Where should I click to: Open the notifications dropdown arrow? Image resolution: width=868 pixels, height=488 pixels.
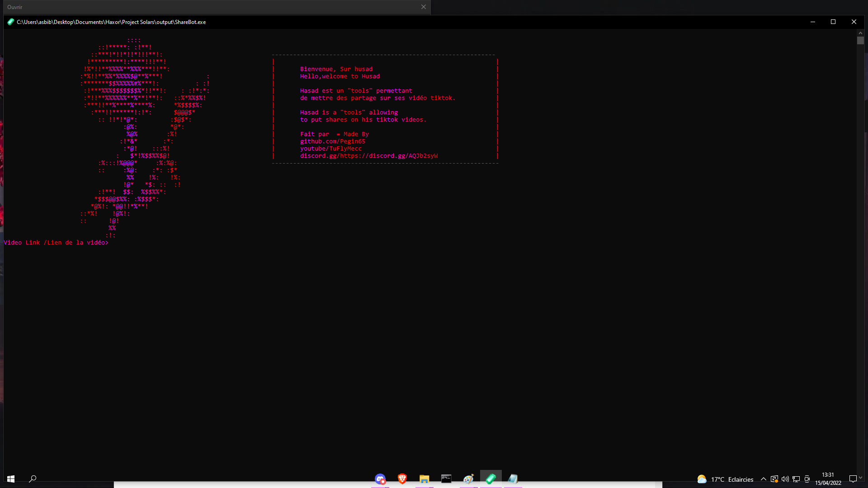(860, 479)
